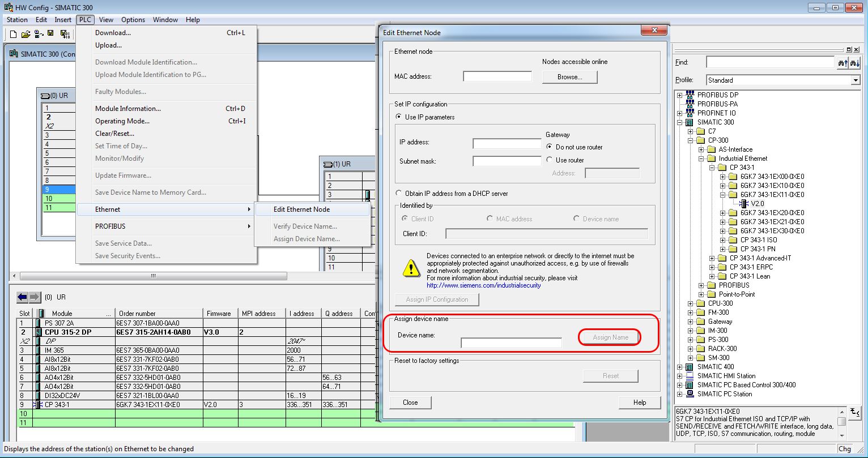Expand the PROFINET IO tree node
This screenshot has height=458, width=868.
tap(680, 113)
